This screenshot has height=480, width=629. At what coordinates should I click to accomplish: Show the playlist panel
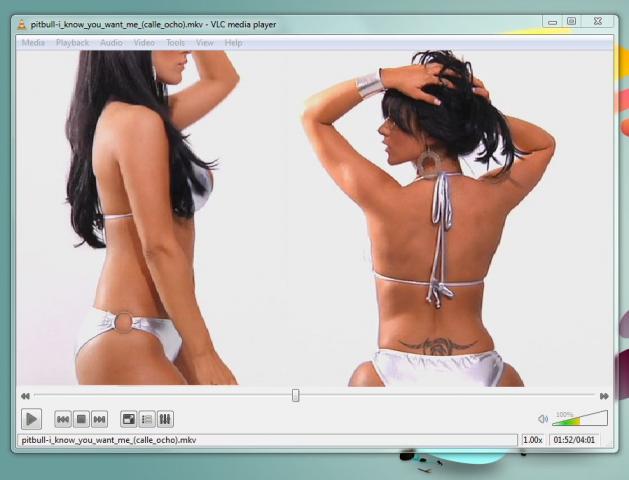147,419
